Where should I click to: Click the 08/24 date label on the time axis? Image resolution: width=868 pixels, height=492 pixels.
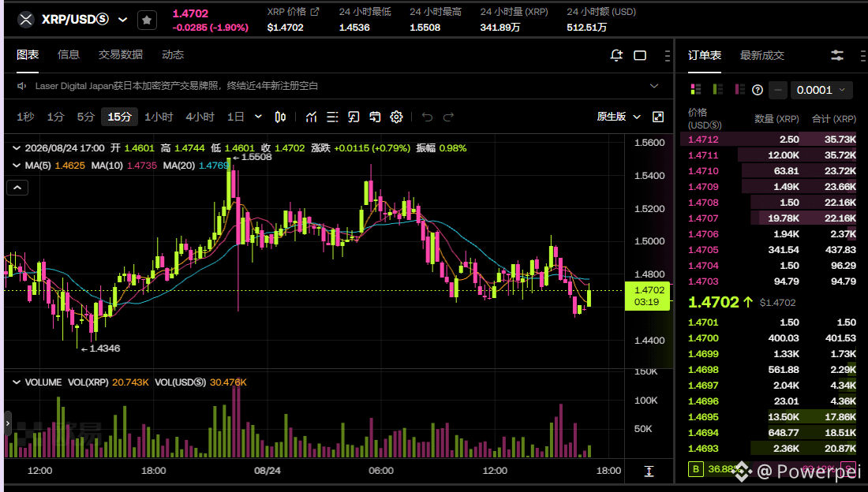click(268, 471)
